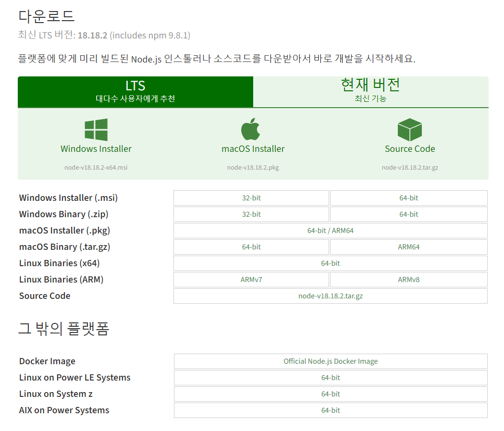
Task: Download Linux Binaries (x64) 64-bit
Action: (331, 264)
